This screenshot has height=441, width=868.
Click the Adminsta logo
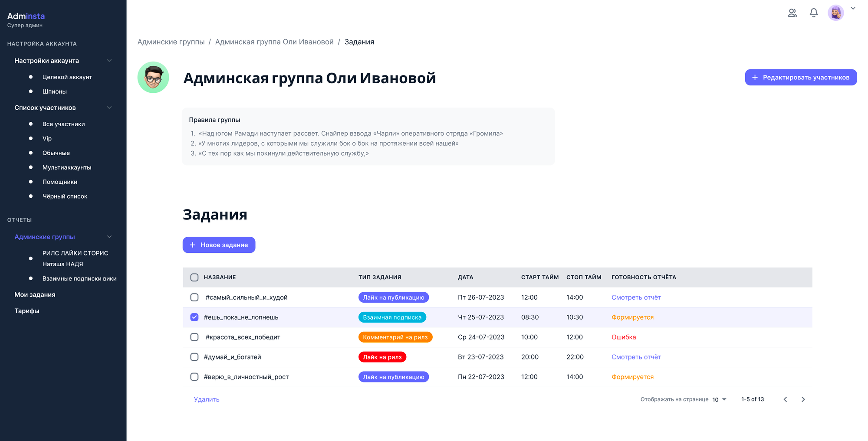pos(26,16)
